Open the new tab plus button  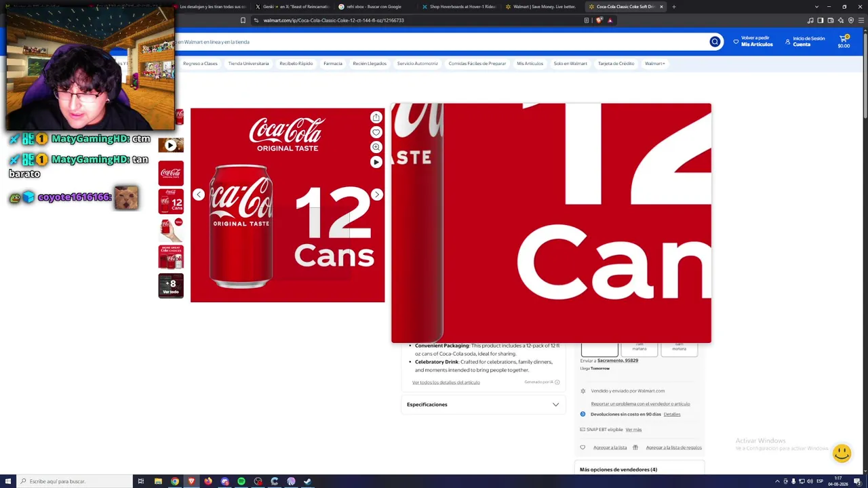pos(673,7)
